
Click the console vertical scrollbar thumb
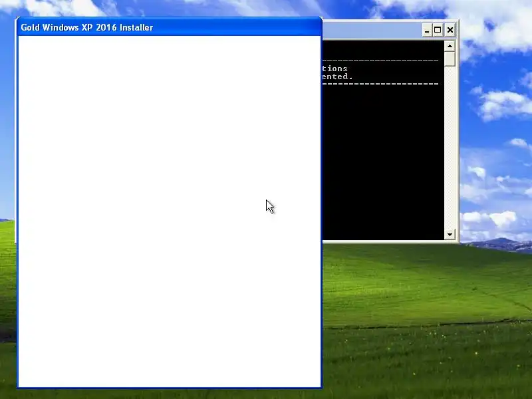point(450,59)
